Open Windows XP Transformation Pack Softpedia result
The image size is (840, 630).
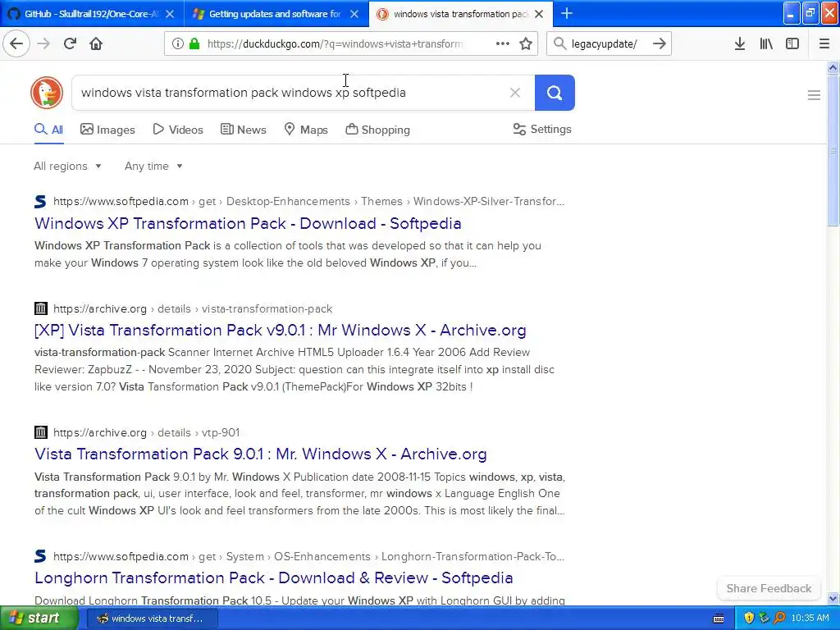(x=248, y=223)
